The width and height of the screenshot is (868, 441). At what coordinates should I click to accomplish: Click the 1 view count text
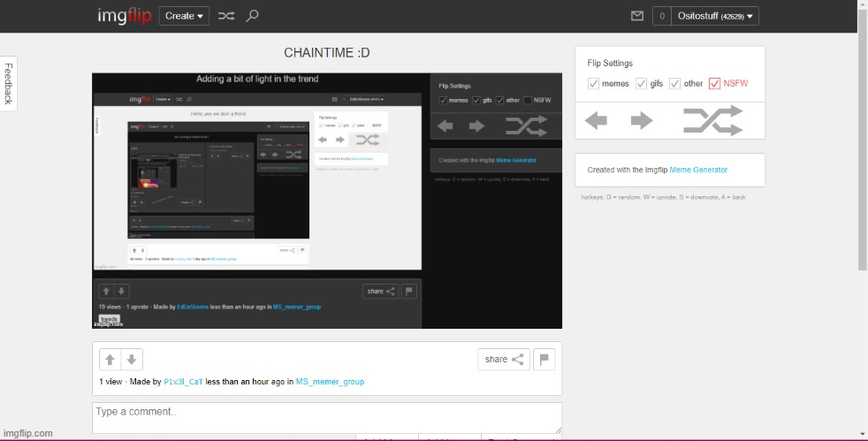pos(110,382)
